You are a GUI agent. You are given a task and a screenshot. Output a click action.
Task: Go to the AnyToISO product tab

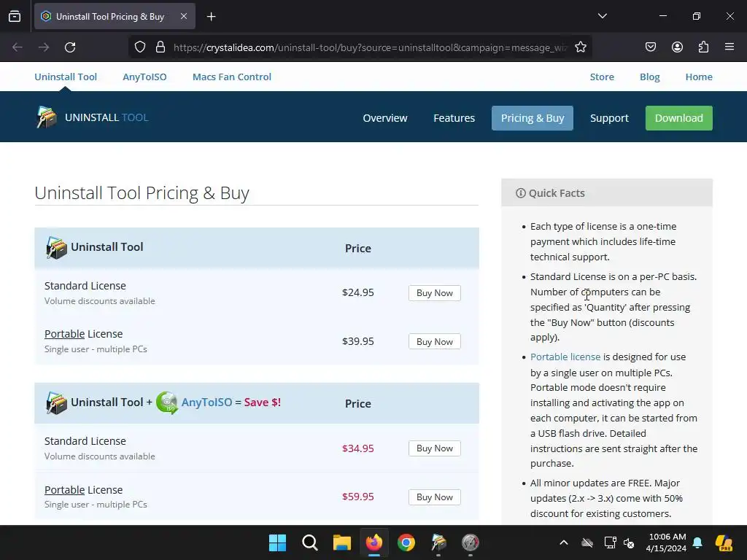pyautogui.click(x=144, y=77)
